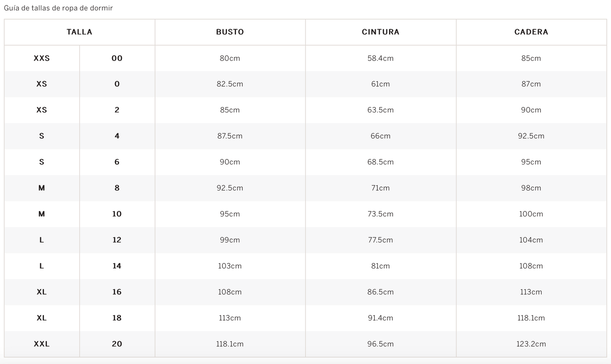Click the 103cm bust value

pos(230,266)
